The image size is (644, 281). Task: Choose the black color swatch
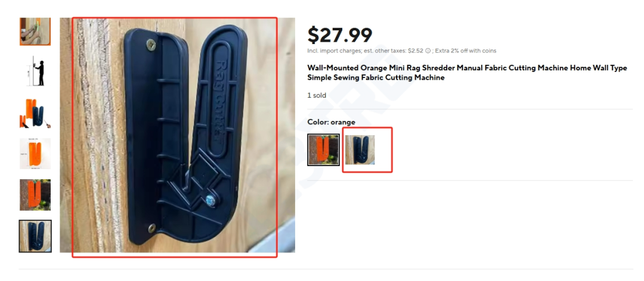360,150
